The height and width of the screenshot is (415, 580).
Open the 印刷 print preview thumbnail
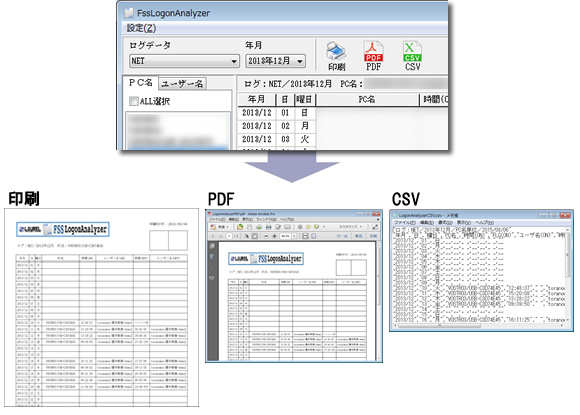[x=101, y=307]
